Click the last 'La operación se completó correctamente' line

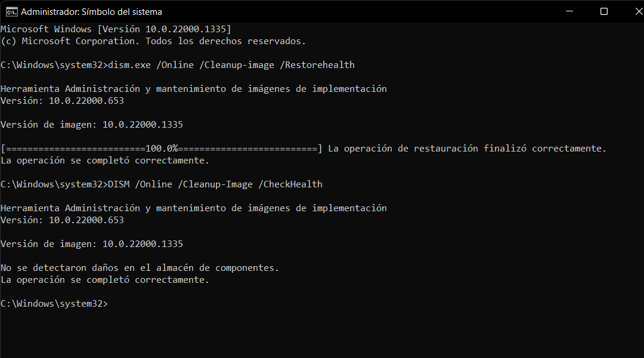(x=105, y=280)
